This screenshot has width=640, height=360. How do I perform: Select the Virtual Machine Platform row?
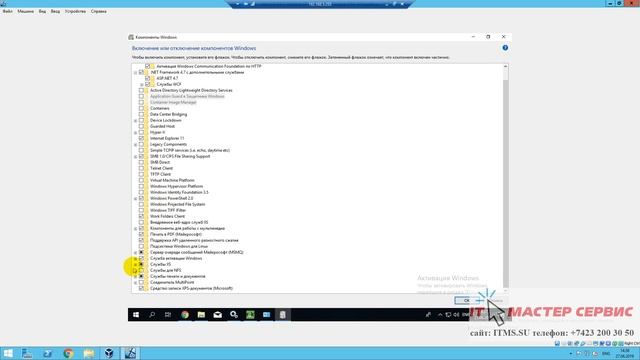click(172, 180)
